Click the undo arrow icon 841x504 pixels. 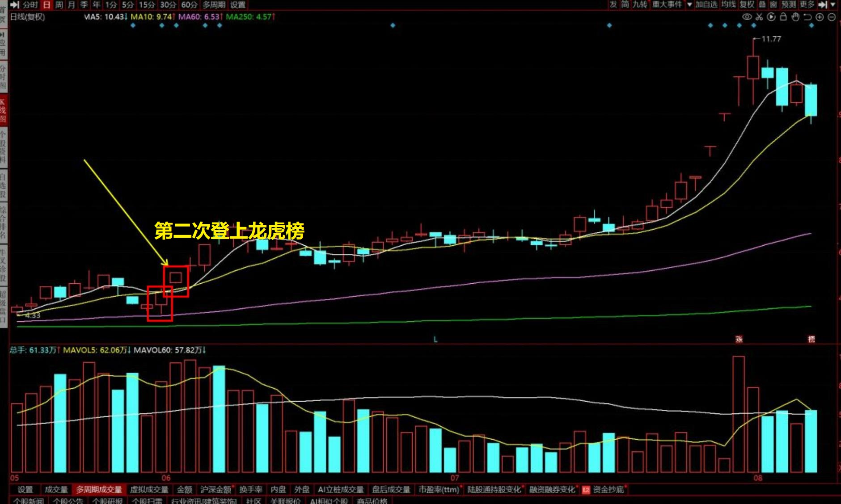(807, 17)
